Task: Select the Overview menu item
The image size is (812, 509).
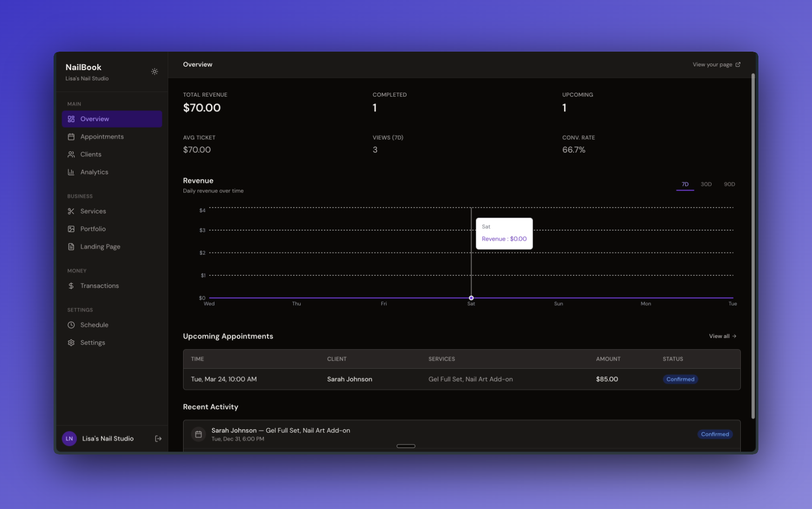Action: click(x=94, y=119)
